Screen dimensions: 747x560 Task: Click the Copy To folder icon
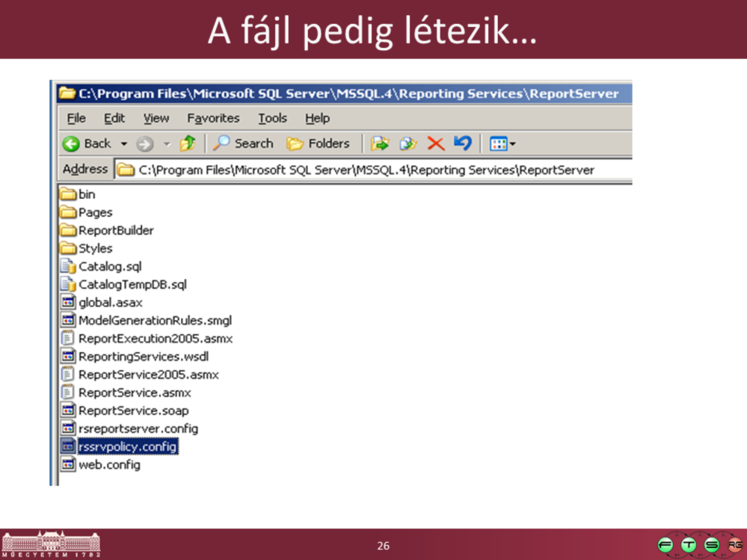[408, 144]
